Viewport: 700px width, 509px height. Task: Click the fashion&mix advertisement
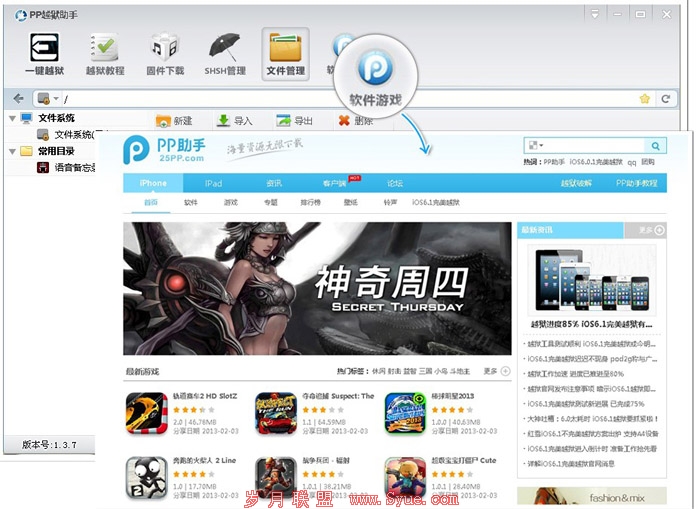[x=592, y=496]
